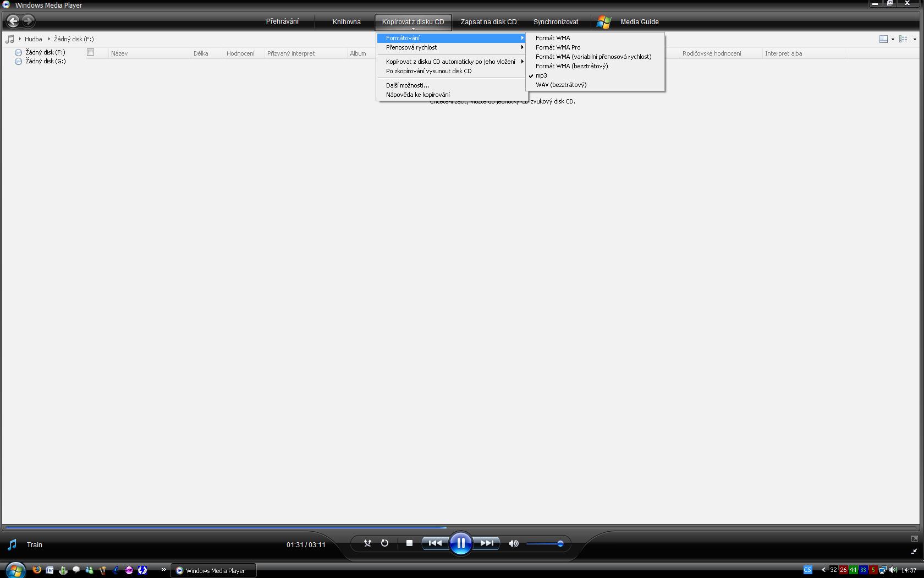This screenshot has width=924, height=578.
Task: Open the Knihovna tab
Action: 346,22
